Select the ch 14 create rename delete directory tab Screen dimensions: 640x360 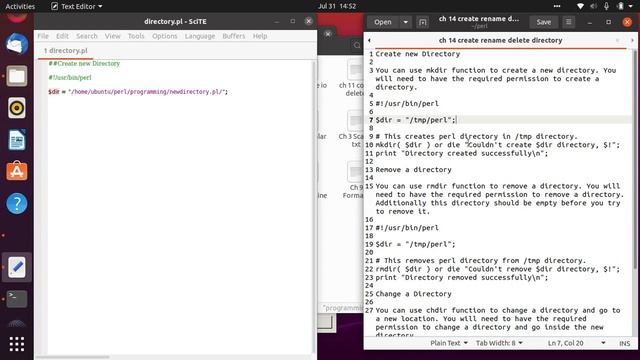(x=500, y=40)
